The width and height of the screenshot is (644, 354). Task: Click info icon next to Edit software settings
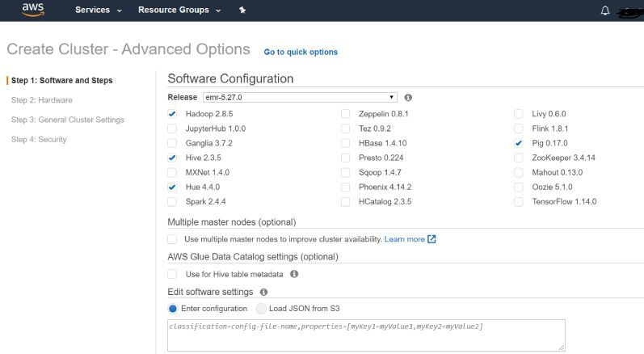(263, 292)
